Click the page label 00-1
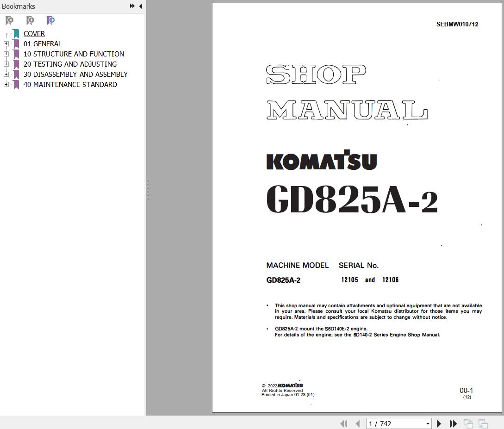Viewport: 504px width, 429px height. (x=466, y=391)
